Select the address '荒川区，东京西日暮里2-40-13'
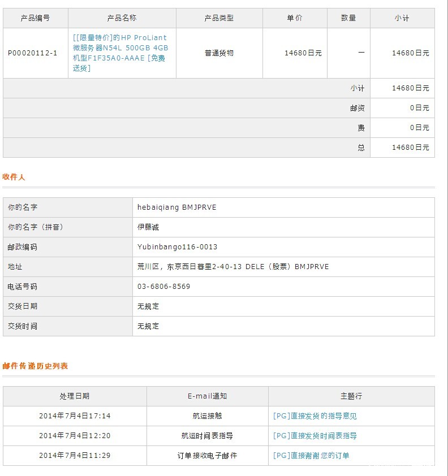Screen dimensions: 448x476 pyautogui.click(x=189, y=266)
